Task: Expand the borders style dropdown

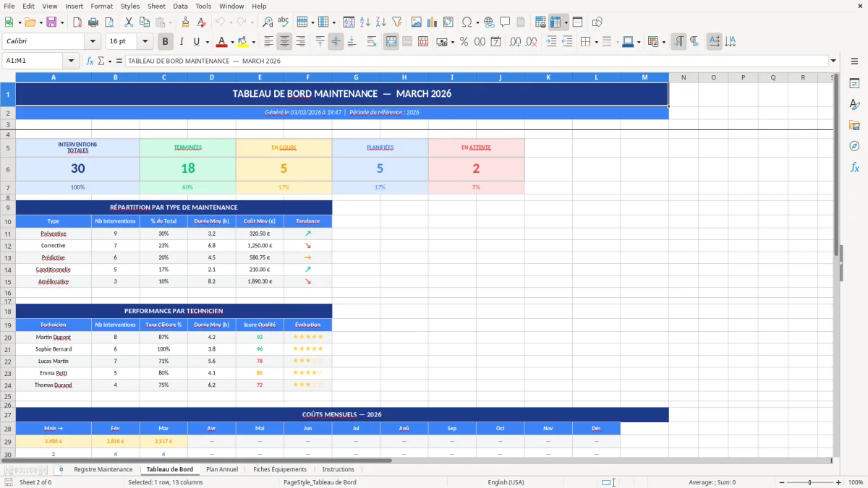Action: click(x=616, y=41)
